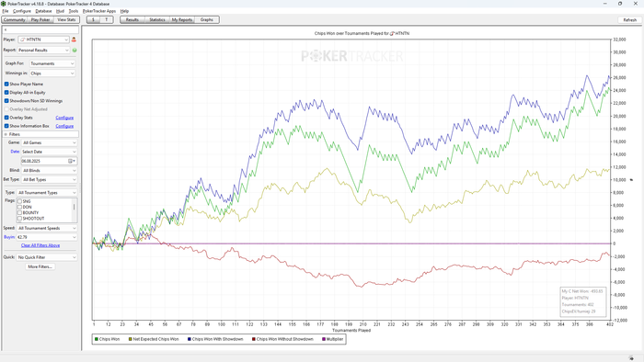Click the $ cash games button
644x362 pixels.
point(93,19)
